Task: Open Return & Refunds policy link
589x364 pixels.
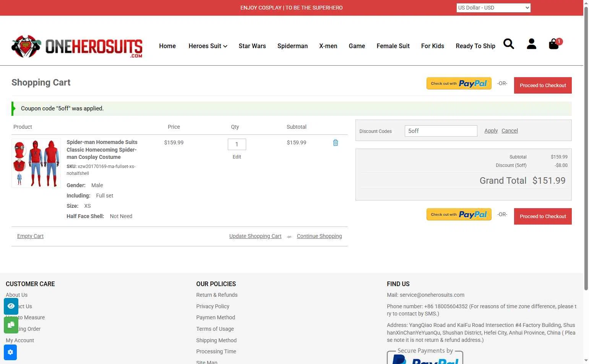Action: tap(217, 295)
